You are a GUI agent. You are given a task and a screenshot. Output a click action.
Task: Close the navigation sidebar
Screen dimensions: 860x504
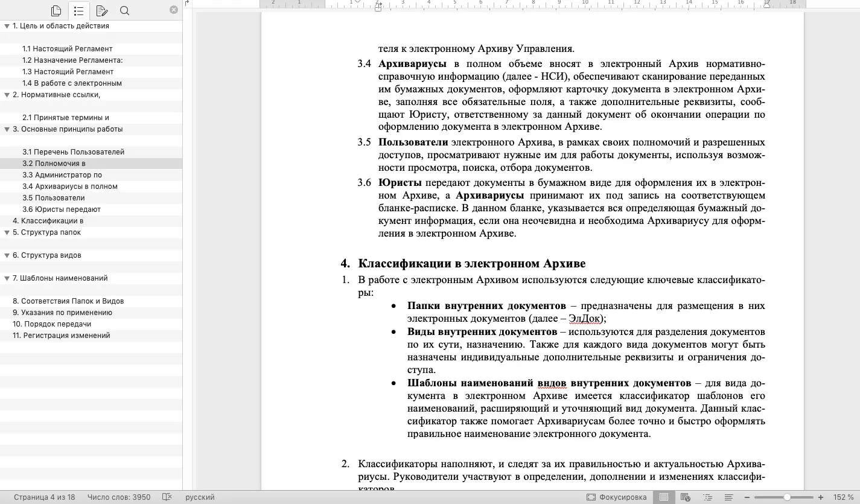174,10
